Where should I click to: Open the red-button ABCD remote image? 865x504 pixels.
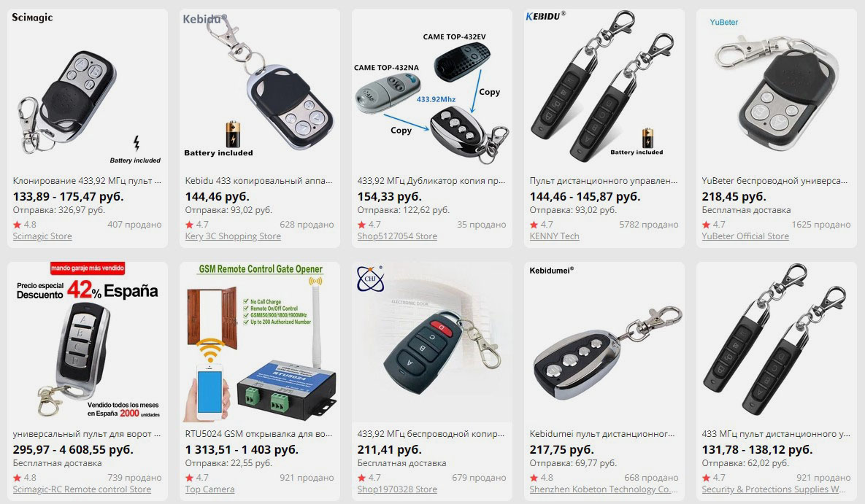[432, 342]
